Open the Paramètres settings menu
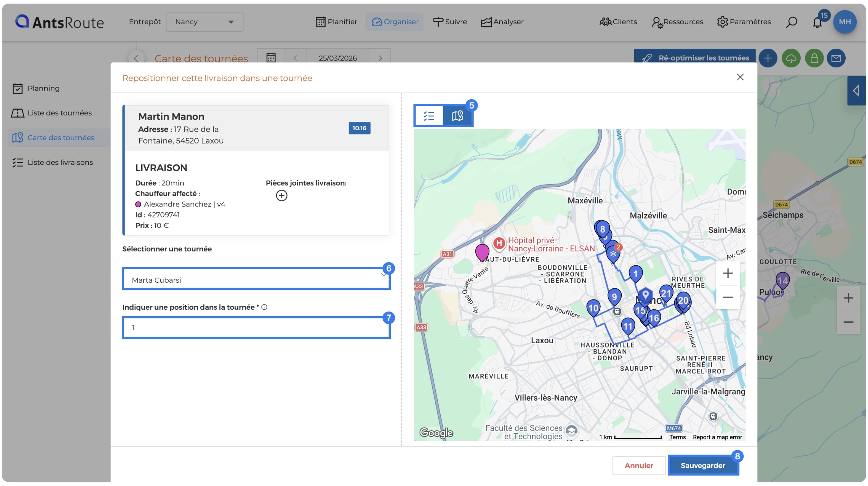The height and width of the screenshot is (486, 868). coord(744,22)
